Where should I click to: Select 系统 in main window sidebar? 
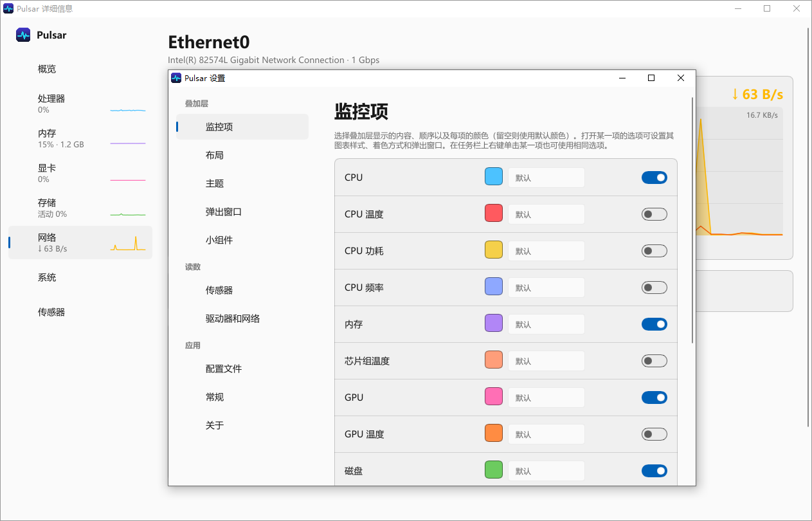tap(80, 277)
